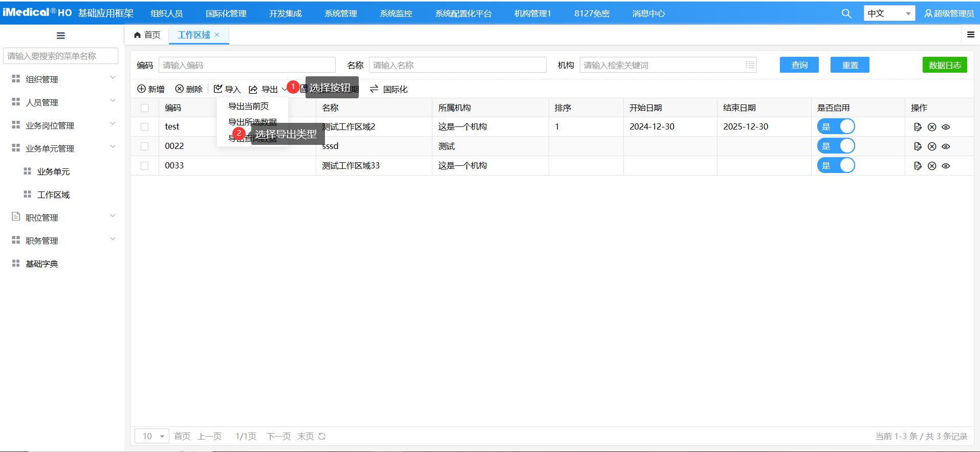Image resolution: width=980 pixels, height=452 pixels.
Task: Click the green 数据日志 button
Action: pyautogui.click(x=944, y=65)
